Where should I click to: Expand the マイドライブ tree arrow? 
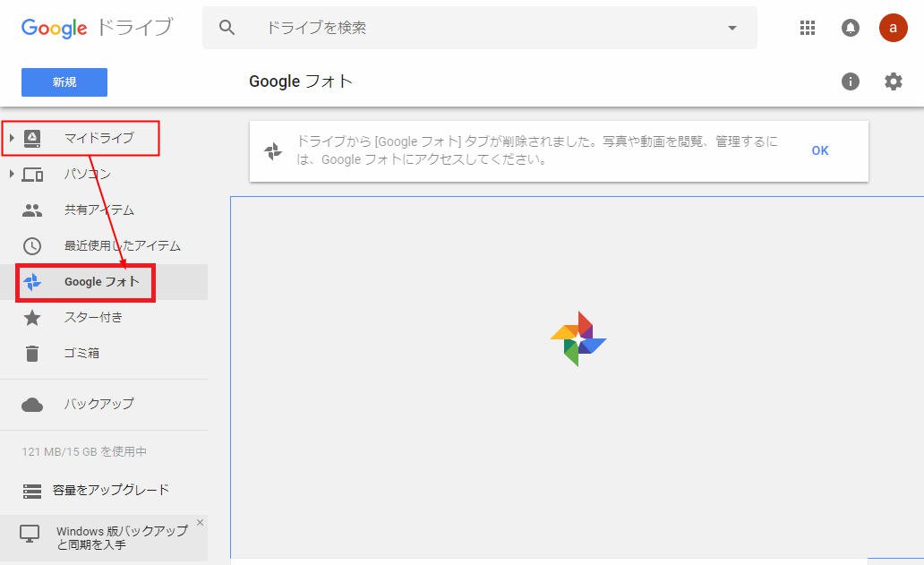(12, 138)
